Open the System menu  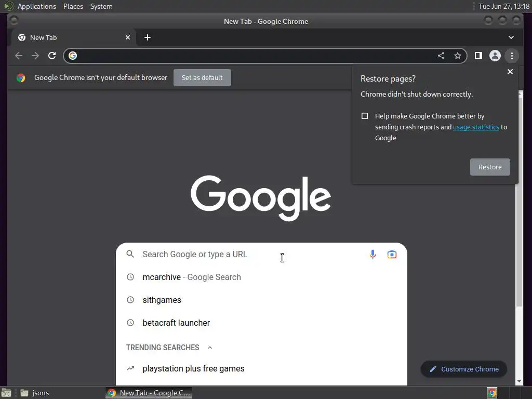(101, 6)
